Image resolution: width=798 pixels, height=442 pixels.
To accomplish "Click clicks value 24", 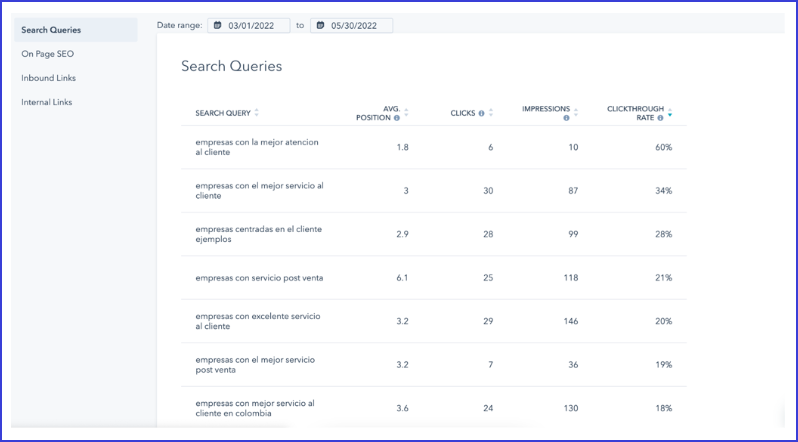I will pyautogui.click(x=488, y=408).
